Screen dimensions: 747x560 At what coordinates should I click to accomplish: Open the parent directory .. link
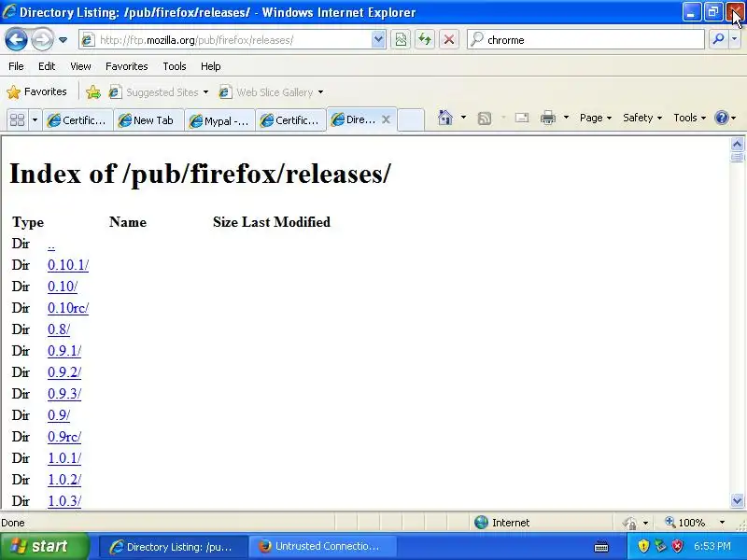pos(51,245)
